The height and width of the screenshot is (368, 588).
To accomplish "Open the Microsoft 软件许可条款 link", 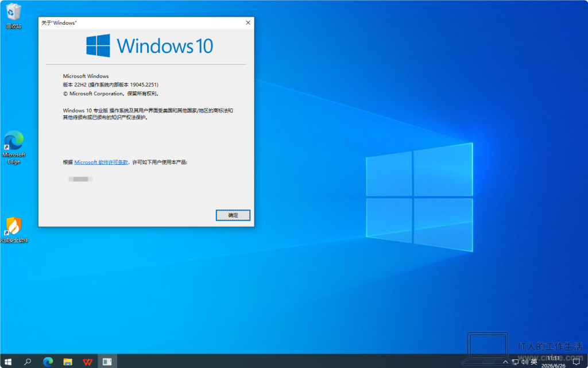I will tap(101, 162).
